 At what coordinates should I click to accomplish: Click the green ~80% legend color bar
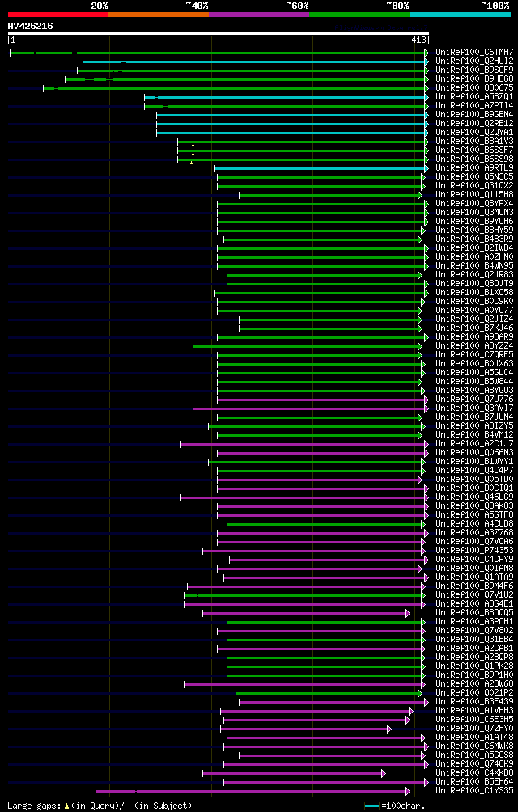[x=359, y=15]
